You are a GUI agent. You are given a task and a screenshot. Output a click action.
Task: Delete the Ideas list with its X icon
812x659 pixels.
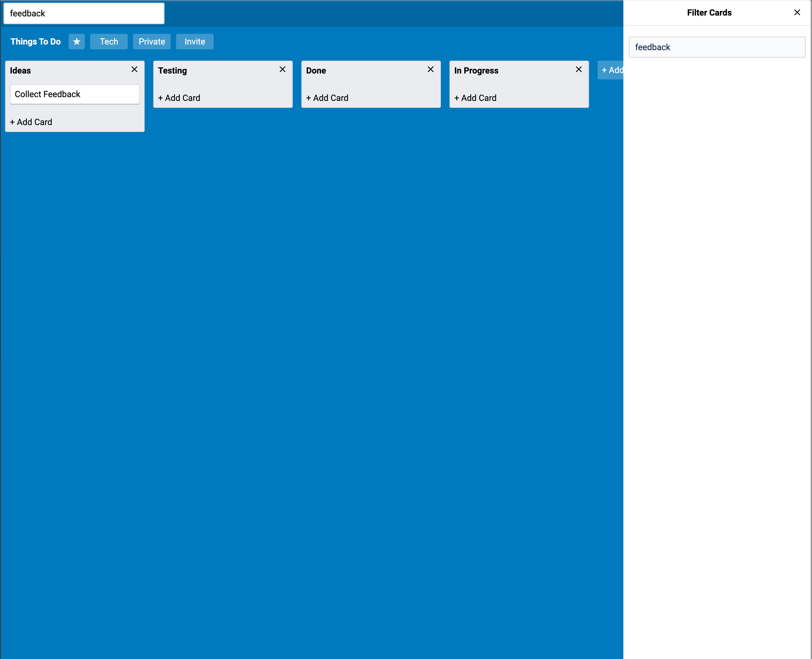coord(134,69)
